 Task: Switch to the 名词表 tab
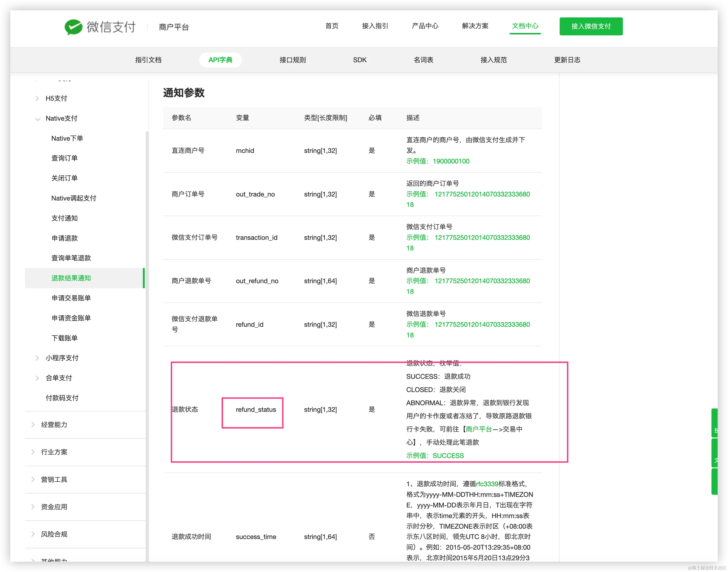pyautogui.click(x=423, y=60)
